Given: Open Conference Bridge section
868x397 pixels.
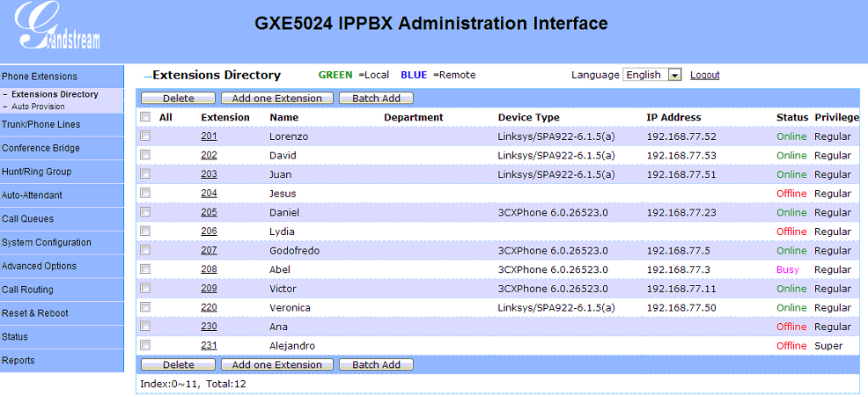Looking at the screenshot, I should [x=62, y=149].
